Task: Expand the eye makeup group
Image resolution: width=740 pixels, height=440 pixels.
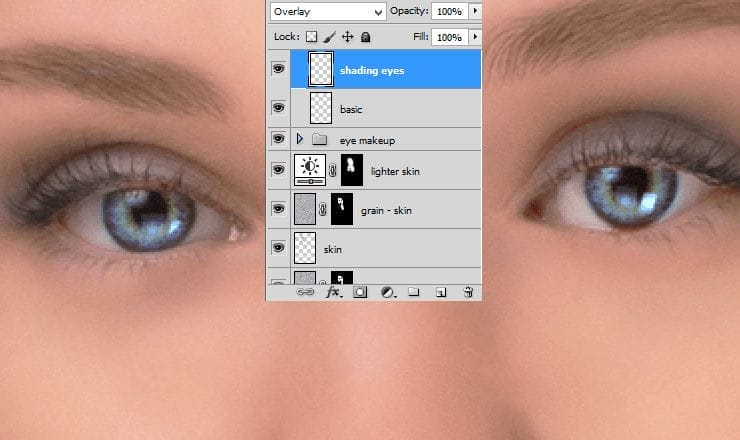Action: 300,138
